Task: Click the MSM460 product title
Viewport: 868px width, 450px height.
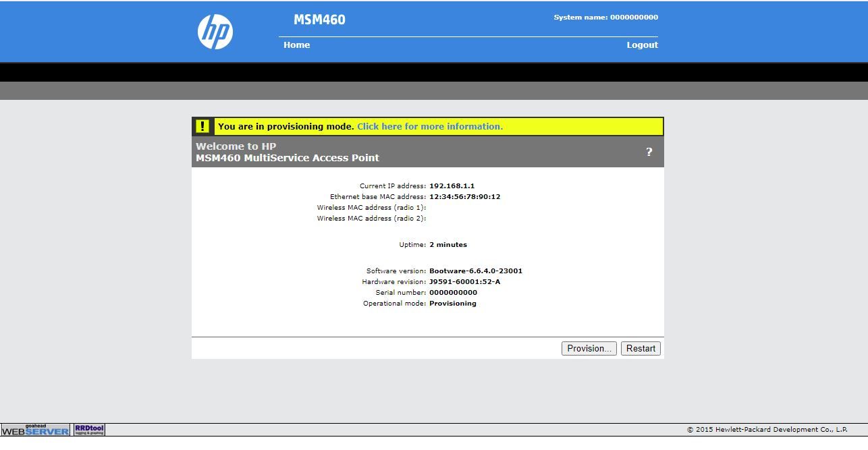Action: click(x=319, y=20)
